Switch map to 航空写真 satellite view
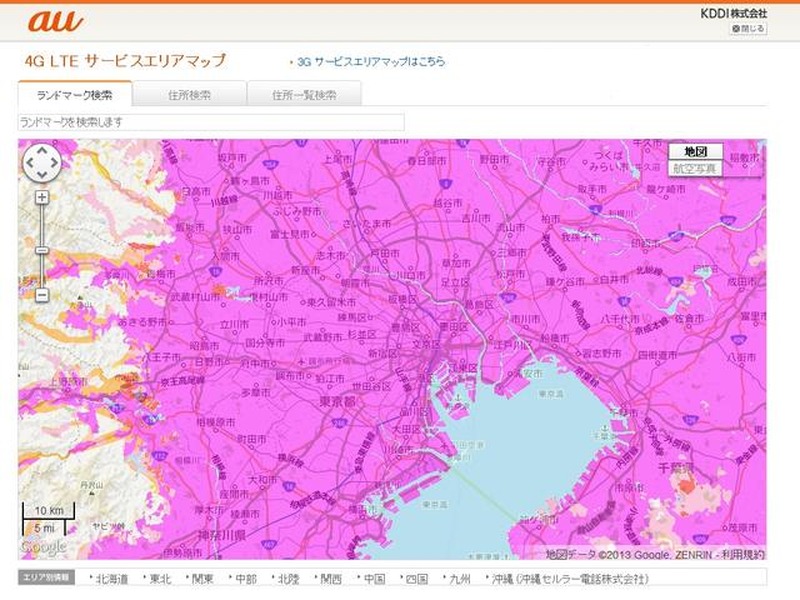The width and height of the screenshot is (800, 600). tap(694, 168)
